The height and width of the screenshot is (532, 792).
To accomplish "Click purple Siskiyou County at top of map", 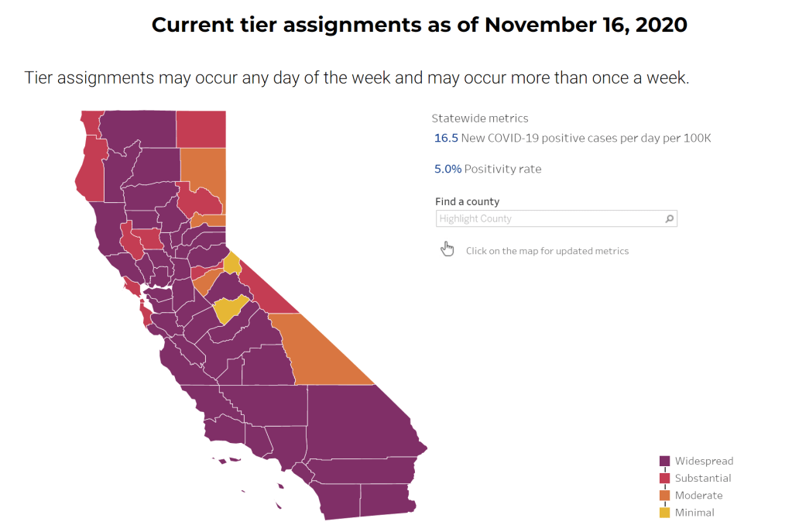I will coord(139,129).
